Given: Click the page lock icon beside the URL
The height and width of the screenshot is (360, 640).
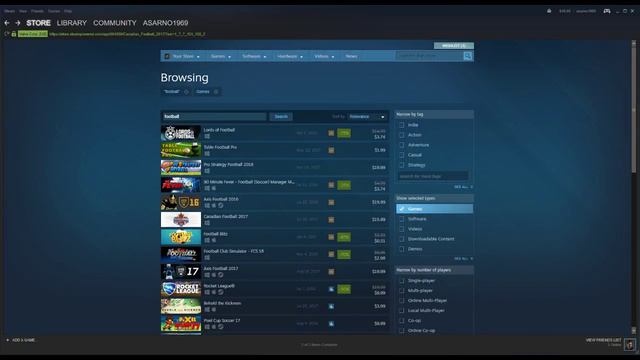Looking at the screenshot, I should click(x=13, y=34).
